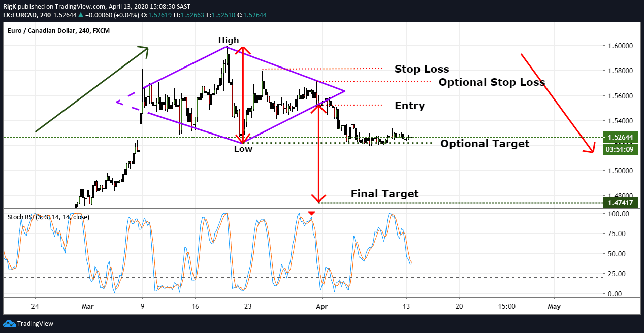This screenshot has height=333, width=644.
Task: Select the Euro / Canadian Dollar chart title
Action: (58, 31)
